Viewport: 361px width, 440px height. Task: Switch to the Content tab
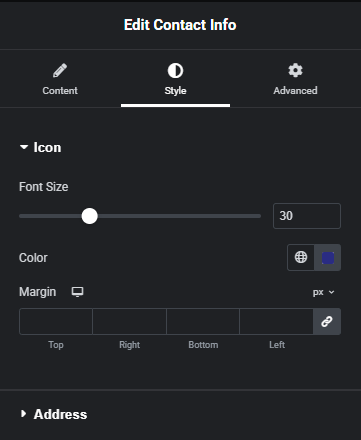coord(60,79)
